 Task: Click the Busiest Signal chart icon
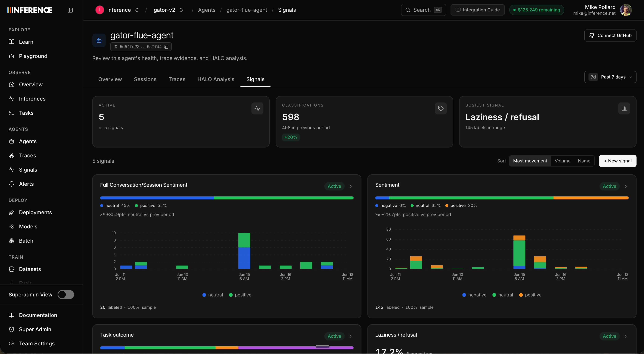pyautogui.click(x=624, y=109)
